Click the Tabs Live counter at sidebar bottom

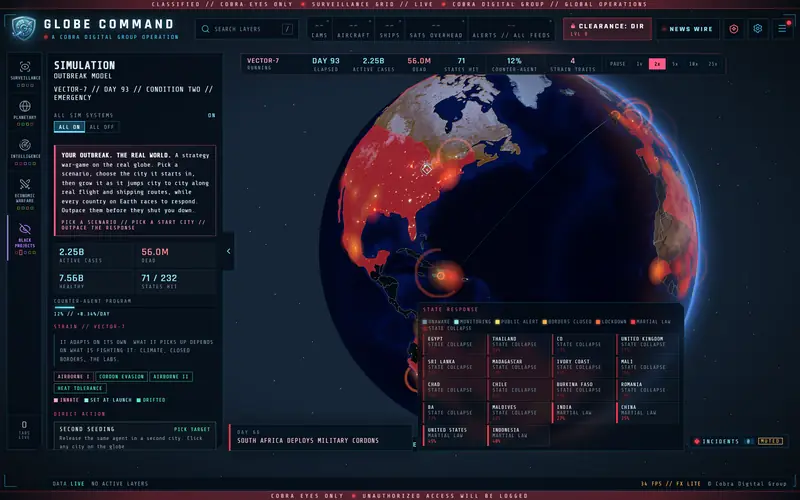point(24,430)
